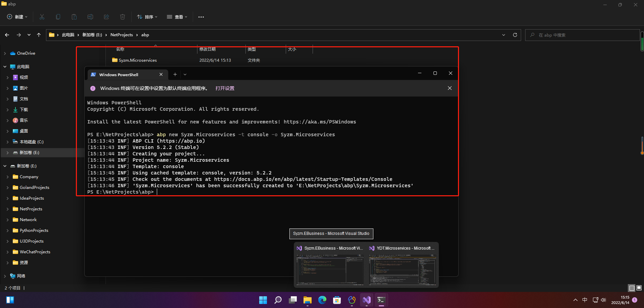Click the search box 在 abp 中搜索
This screenshot has height=308, width=644.
(582, 35)
